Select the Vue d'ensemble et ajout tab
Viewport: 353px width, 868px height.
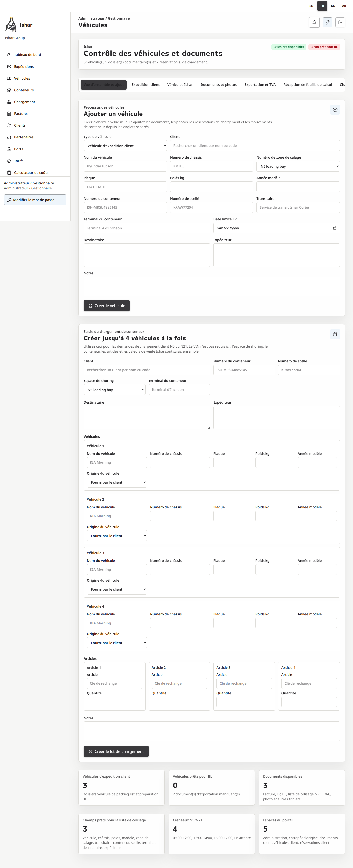coord(104,85)
